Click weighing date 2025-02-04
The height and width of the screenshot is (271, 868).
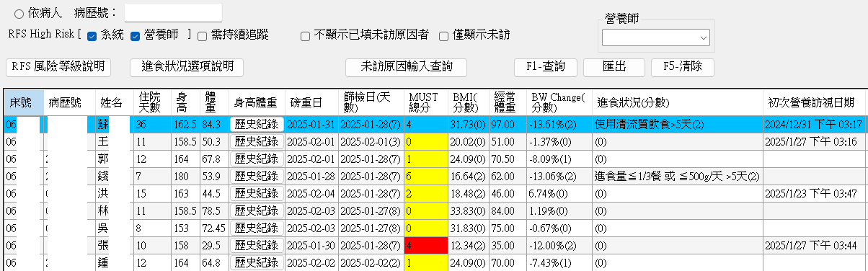click(x=312, y=193)
